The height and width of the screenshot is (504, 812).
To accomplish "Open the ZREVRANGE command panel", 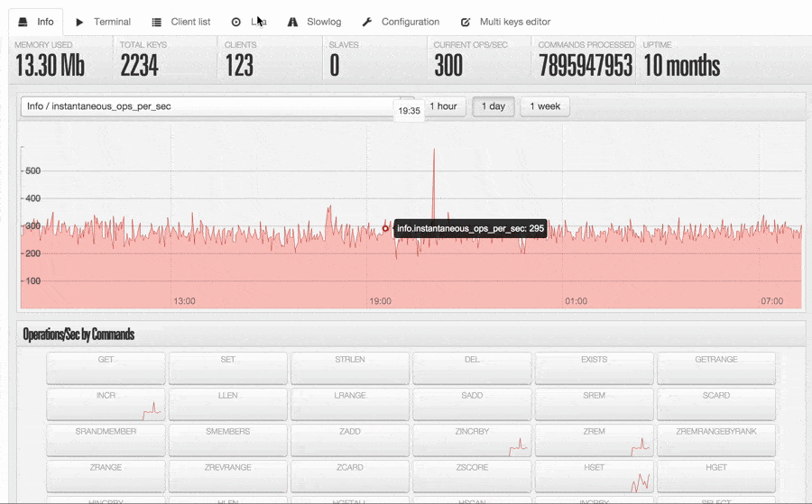I will [x=228, y=476].
